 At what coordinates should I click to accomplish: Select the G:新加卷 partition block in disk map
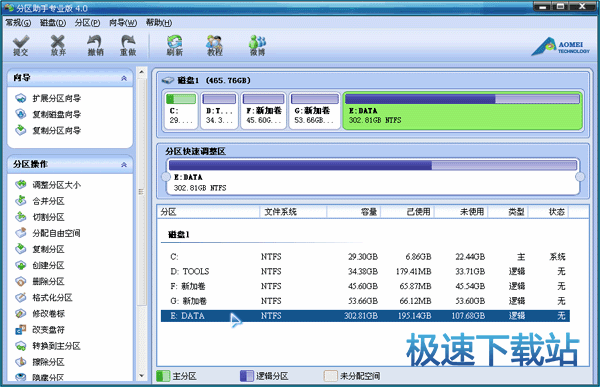315,110
